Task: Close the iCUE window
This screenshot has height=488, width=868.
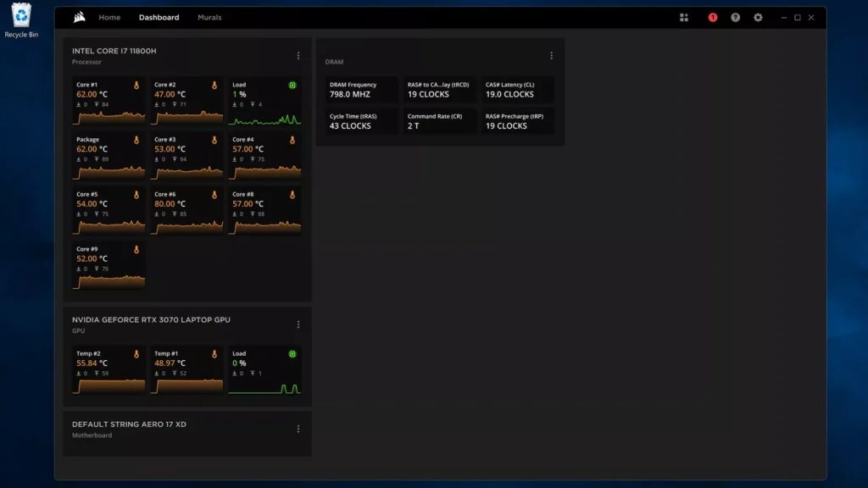Action: click(811, 18)
